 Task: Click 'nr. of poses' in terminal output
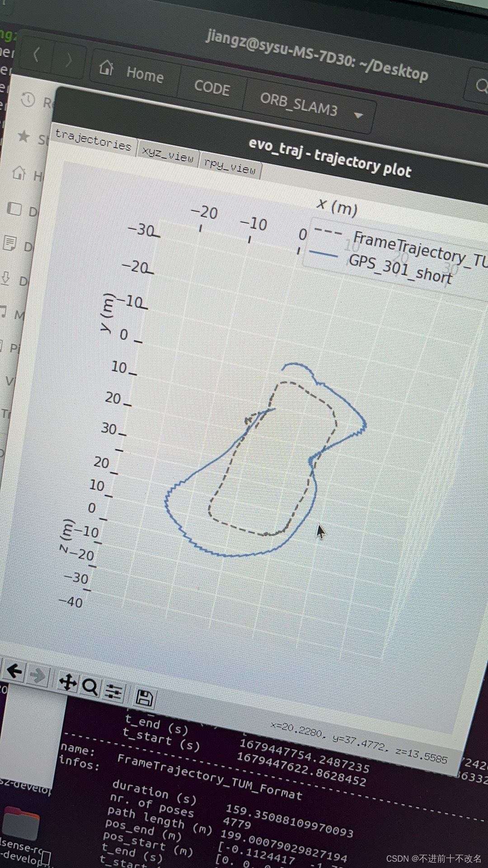point(152,807)
